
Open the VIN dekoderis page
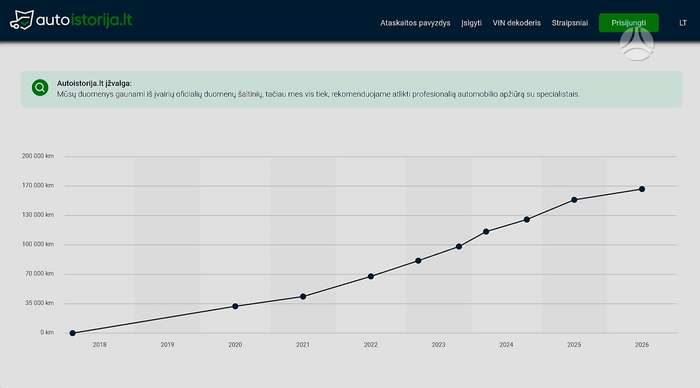pos(517,23)
